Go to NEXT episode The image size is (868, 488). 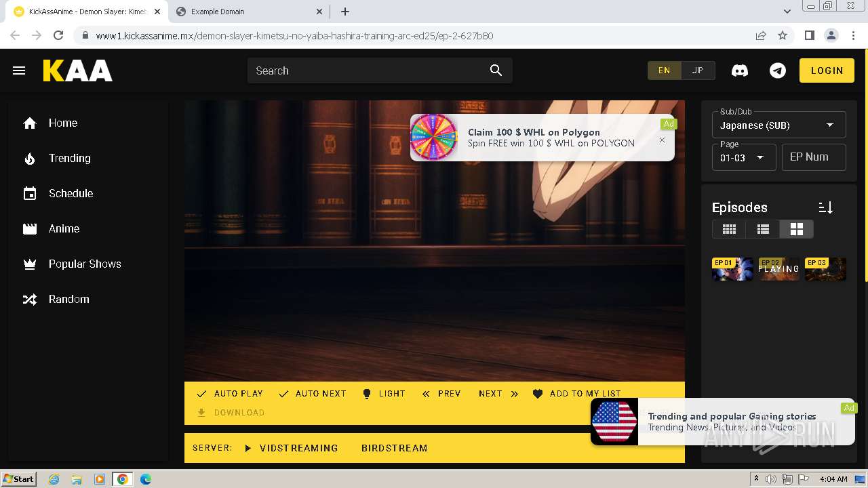coord(498,394)
